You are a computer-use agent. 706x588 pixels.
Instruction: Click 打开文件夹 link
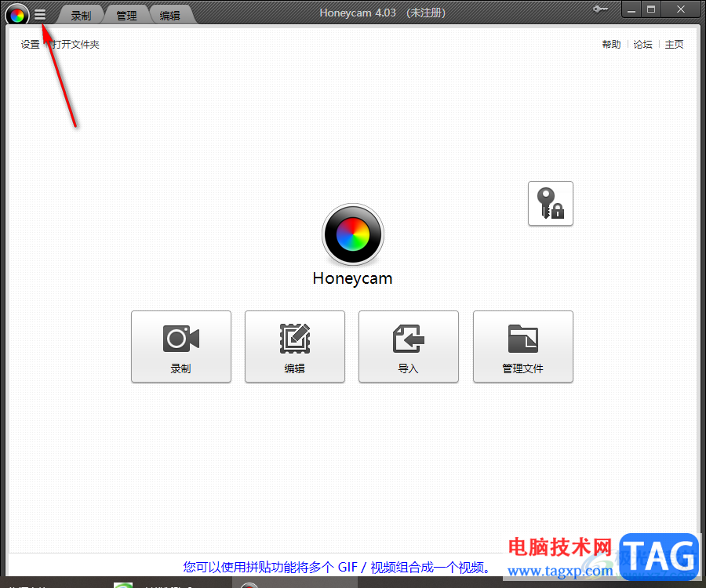75,44
